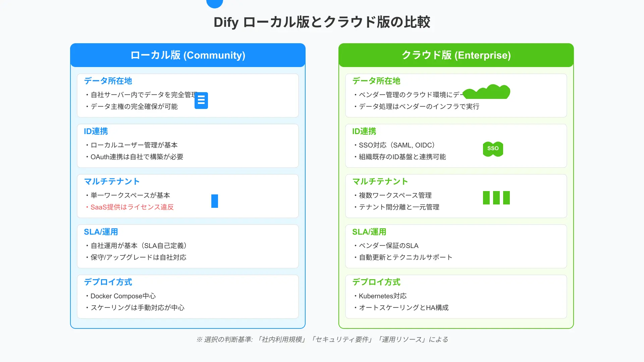
Task: Click red text SaaS提供はライセンス違反
Action: coord(129,207)
